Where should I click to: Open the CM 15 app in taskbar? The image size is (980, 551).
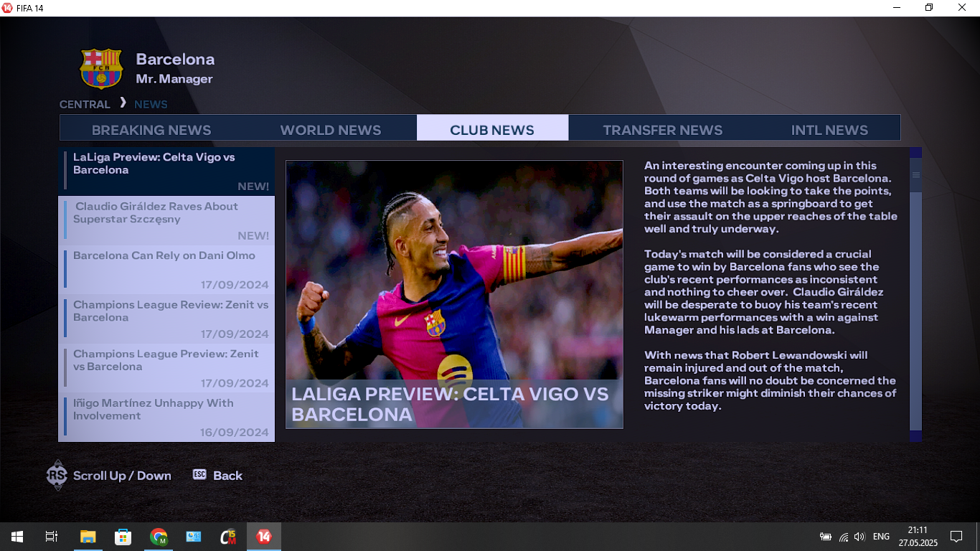click(x=229, y=537)
